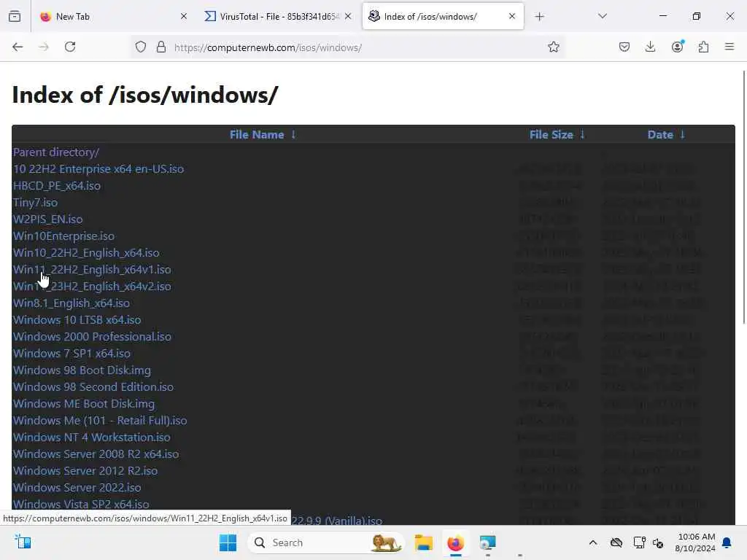This screenshot has width=747, height=560.
Task: Open a new tab with plus button
Action: coord(539,17)
